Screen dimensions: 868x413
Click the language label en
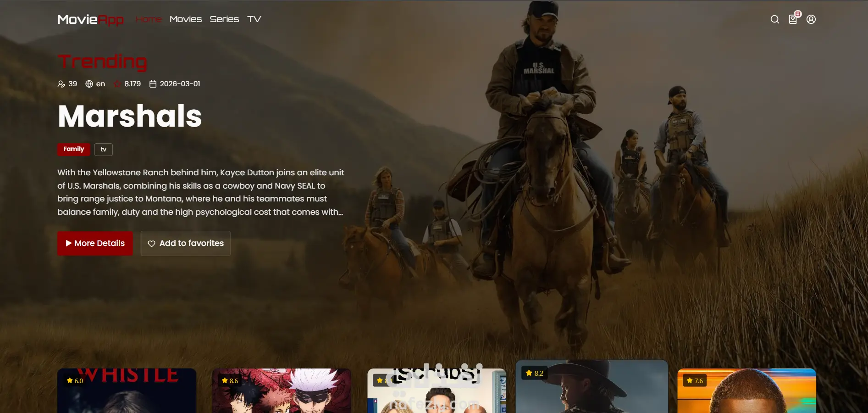click(x=100, y=84)
